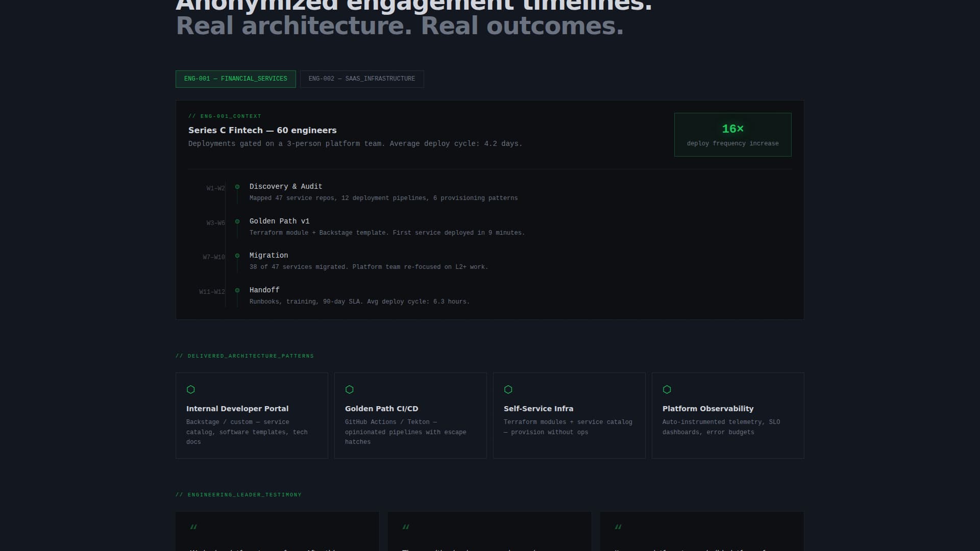Click the Golden Path v1 timeline dot
The height and width of the screenshot is (551, 980).
[x=237, y=221]
